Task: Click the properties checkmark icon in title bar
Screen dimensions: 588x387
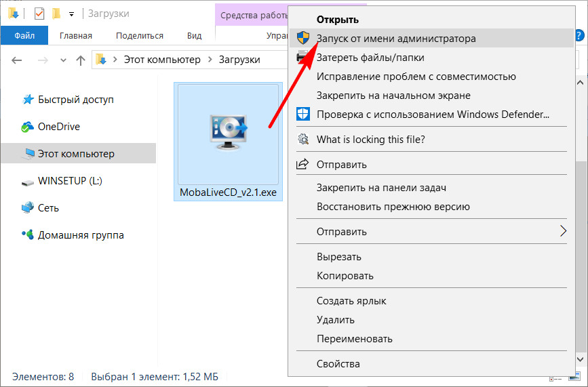Action: point(39,13)
